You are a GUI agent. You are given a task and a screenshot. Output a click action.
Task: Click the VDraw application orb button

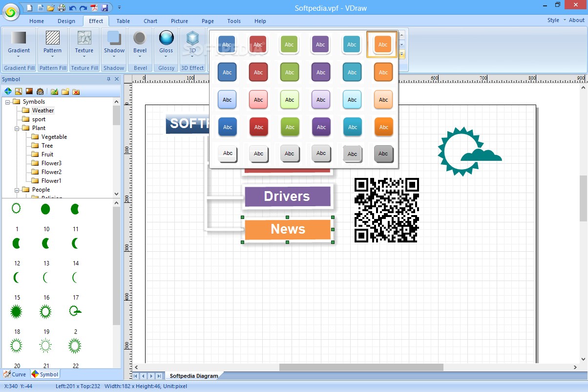[x=11, y=12]
